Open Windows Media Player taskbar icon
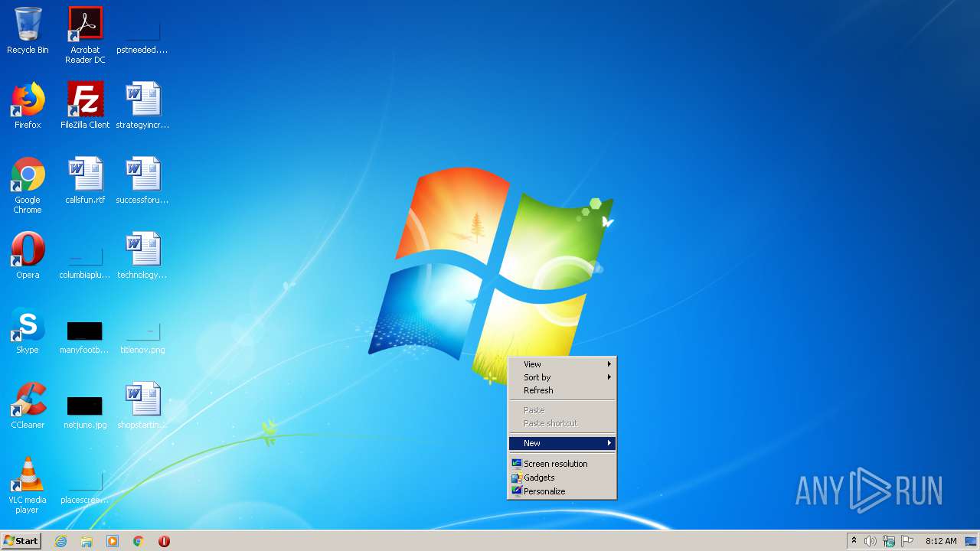Image resolution: width=980 pixels, height=551 pixels. tap(113, 541)
